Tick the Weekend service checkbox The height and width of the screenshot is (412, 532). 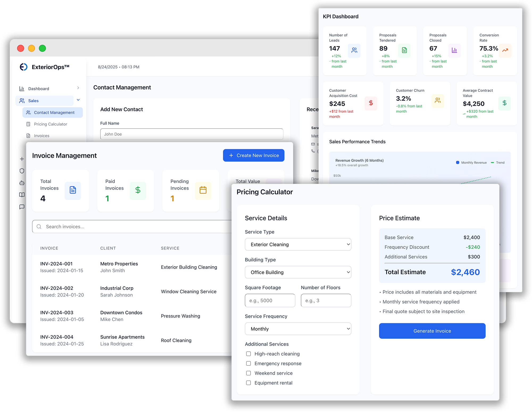click(248, 373)
